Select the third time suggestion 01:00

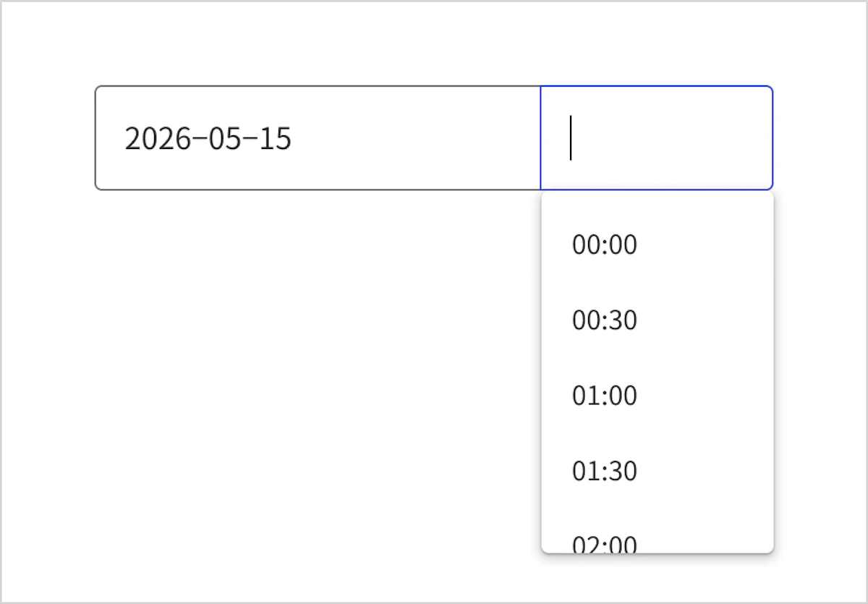pyautogui.click(x=657, y=395)
